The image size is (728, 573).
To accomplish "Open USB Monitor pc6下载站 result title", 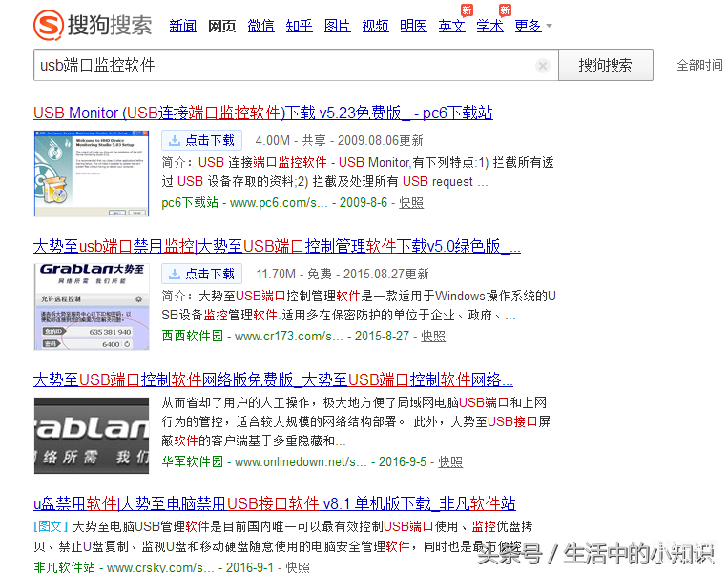I will pos(263,113).
